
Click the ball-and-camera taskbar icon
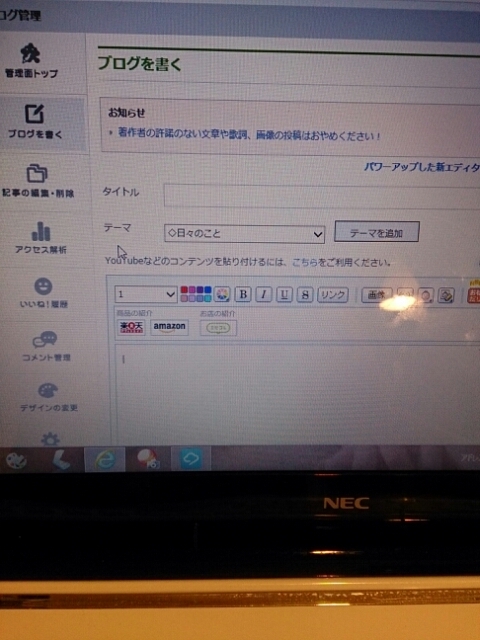click(x=148, y=459)
